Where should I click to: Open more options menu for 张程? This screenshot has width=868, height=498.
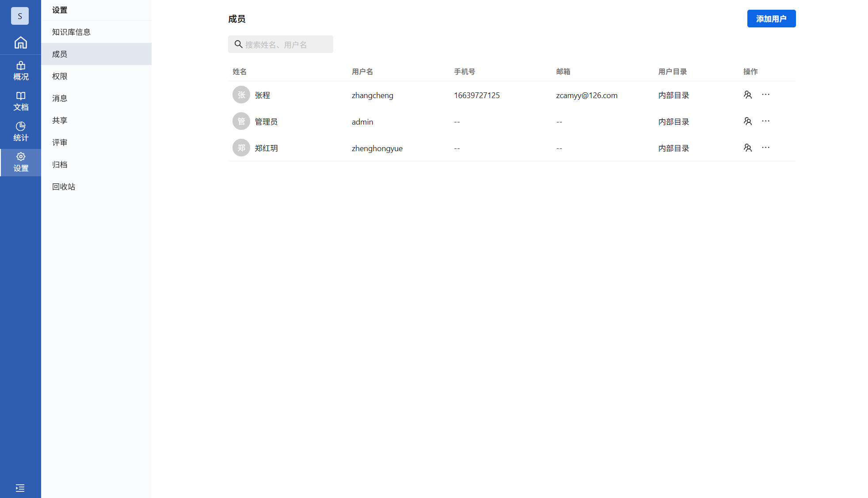click(765, 95)
